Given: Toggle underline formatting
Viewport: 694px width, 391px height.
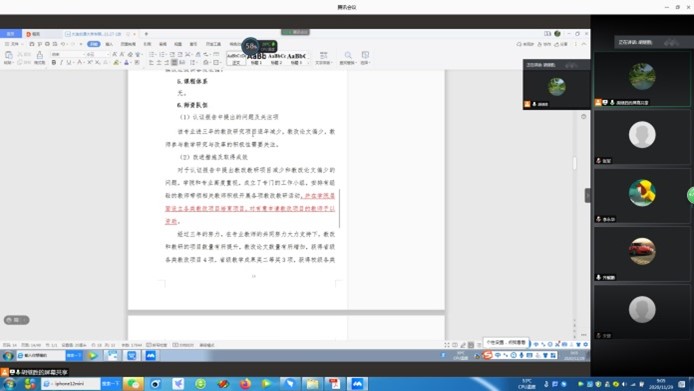Looking at the screenshot, I should [x=69, y=63].
